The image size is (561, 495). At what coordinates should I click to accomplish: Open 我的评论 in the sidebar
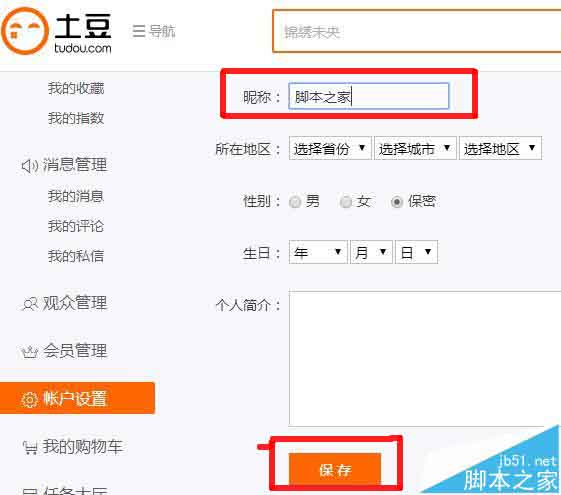(x=76, y=226)
